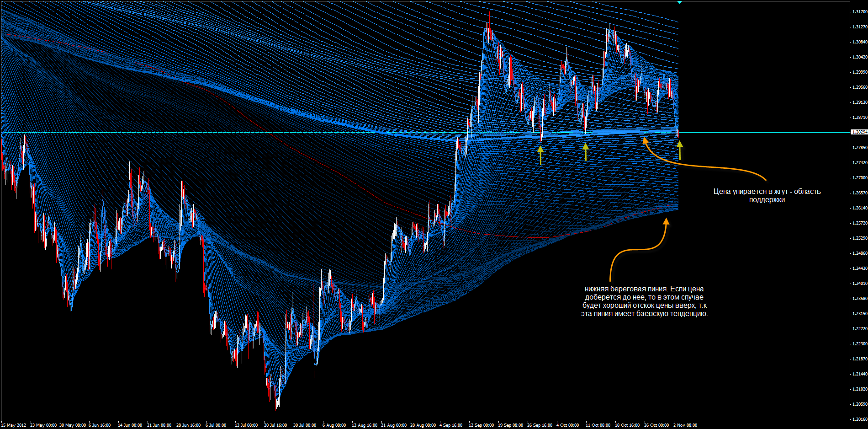This screenshot has width=868, height=429.
Task: Click the '4 Sep 16:00' time label
Action: [451, 425]
